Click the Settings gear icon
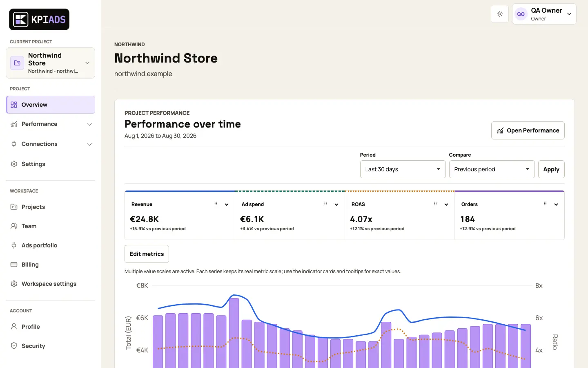The width and height of the screenshot is (588, 368). 14,164
